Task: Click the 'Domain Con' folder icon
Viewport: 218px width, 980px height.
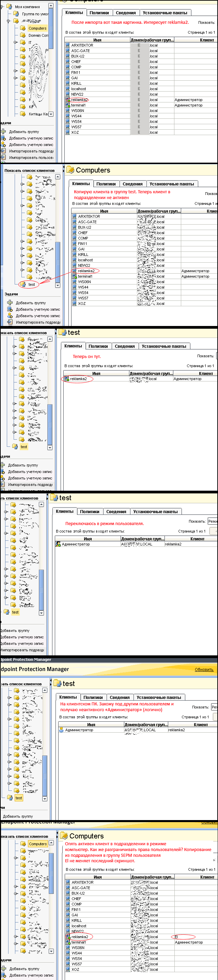Action: point(23,35)
